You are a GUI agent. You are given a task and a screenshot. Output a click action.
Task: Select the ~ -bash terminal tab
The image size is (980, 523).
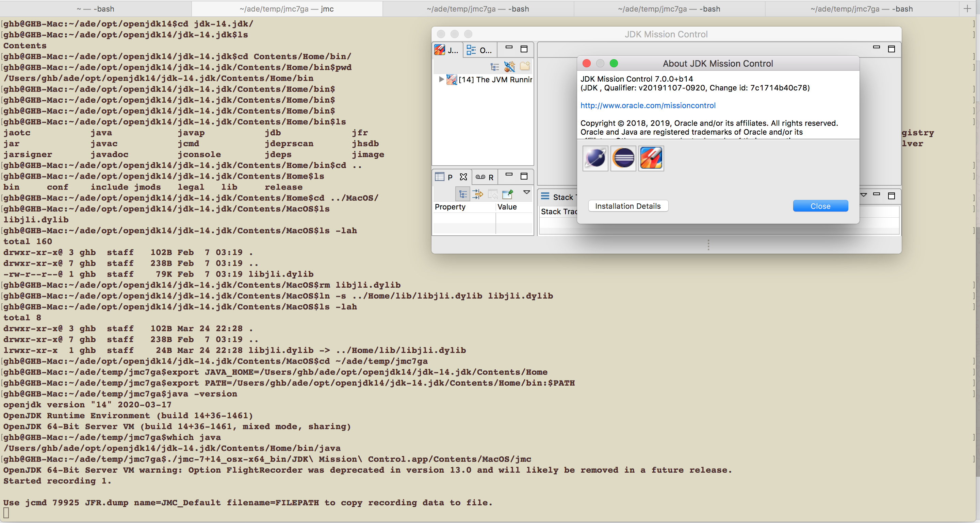96,9
